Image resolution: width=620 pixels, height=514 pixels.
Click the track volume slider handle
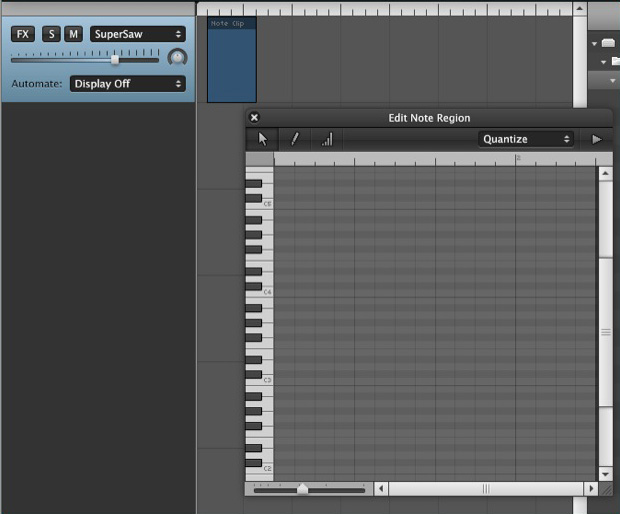point(115,60)
